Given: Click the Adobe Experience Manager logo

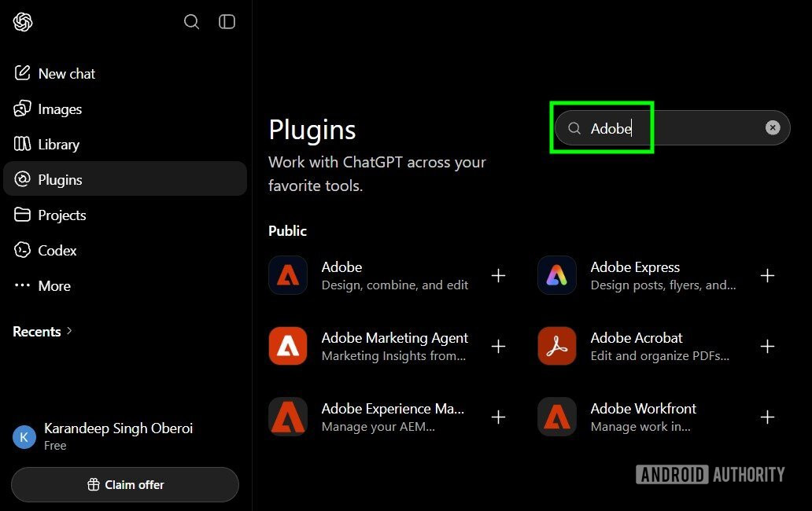Looking at the screenshot, I should [288, 417].
